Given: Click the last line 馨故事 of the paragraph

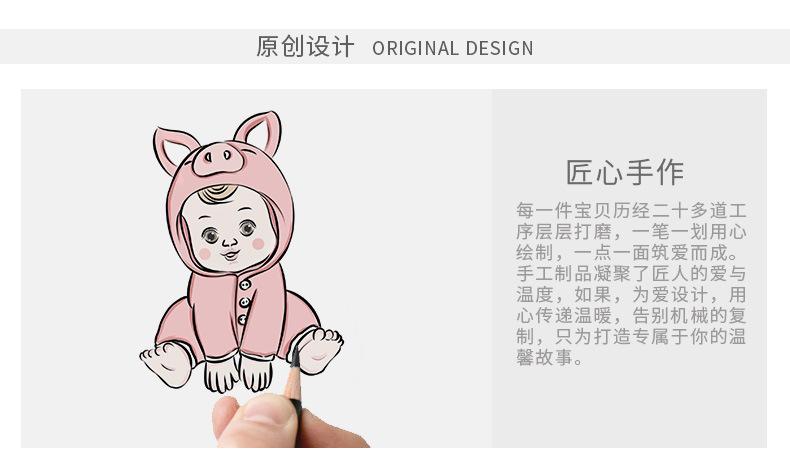Looking at the screenshot, I should (549, 358).
